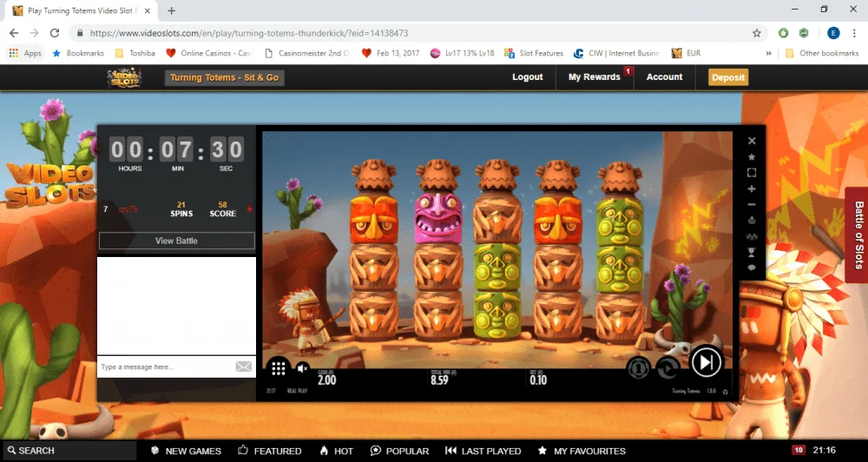Screen dimensions: 868x462
Task: Click the CASH 2.00 value in game
Action: click(x=326, y=379)
